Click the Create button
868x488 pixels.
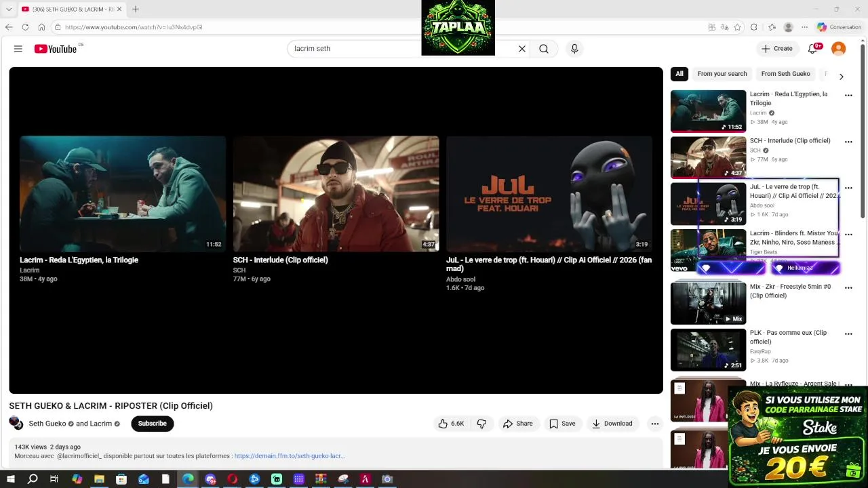click(777, 49)
